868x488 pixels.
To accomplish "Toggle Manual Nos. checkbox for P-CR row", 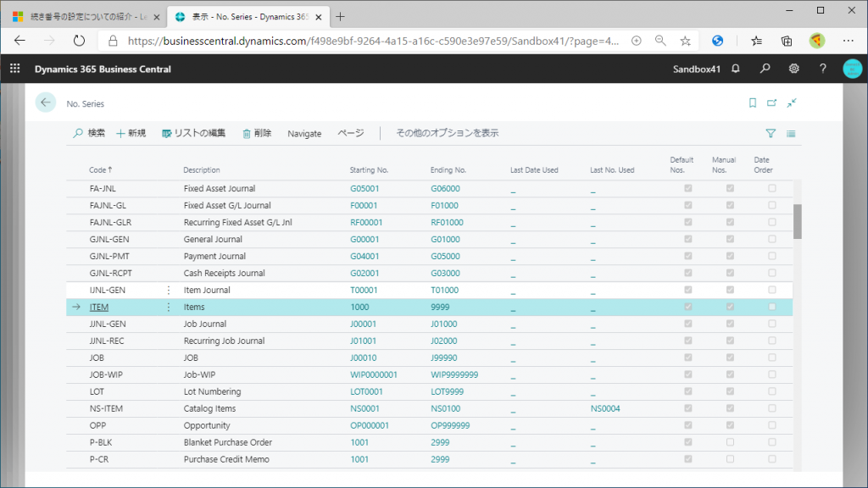I will (x=730, y=459).
